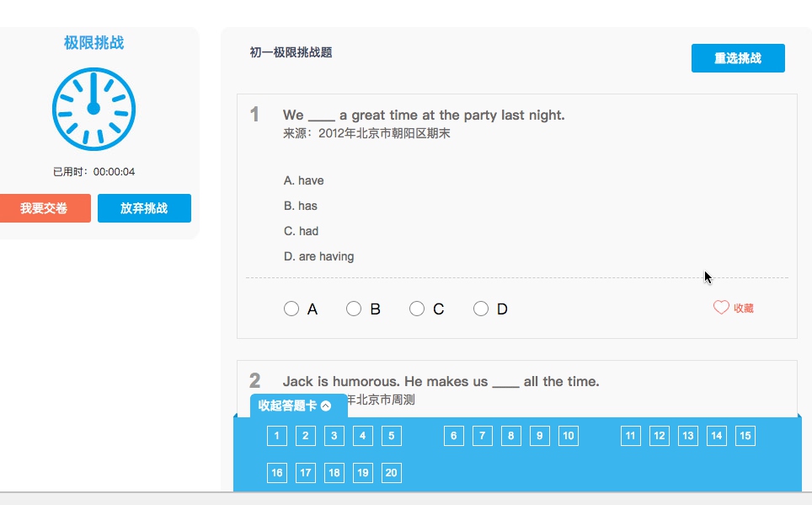Navigate to question 10 box

(569, 436)
